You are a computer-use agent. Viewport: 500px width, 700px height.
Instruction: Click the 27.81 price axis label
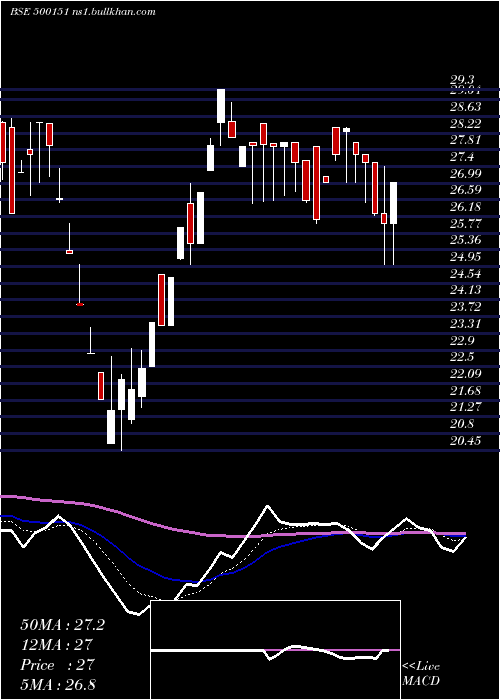tap(465, 140)
